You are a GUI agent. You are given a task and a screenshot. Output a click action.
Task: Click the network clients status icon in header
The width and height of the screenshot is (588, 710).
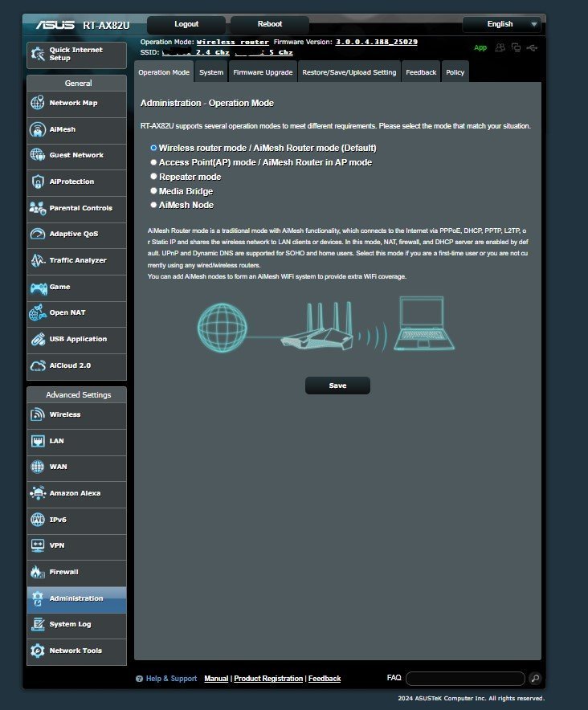516,47
